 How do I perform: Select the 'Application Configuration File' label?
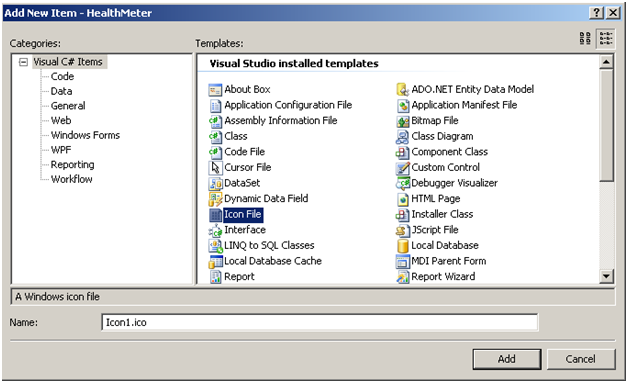pos(288,105)
